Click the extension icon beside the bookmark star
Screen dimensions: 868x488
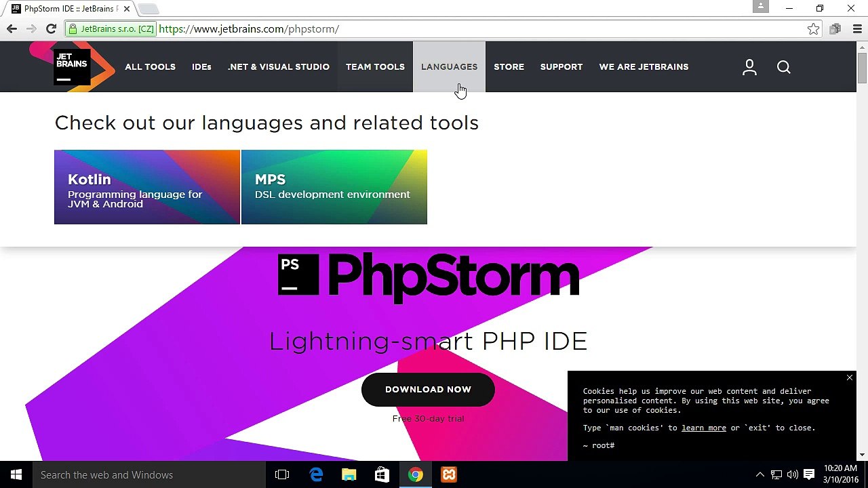(x=835, y=28)
